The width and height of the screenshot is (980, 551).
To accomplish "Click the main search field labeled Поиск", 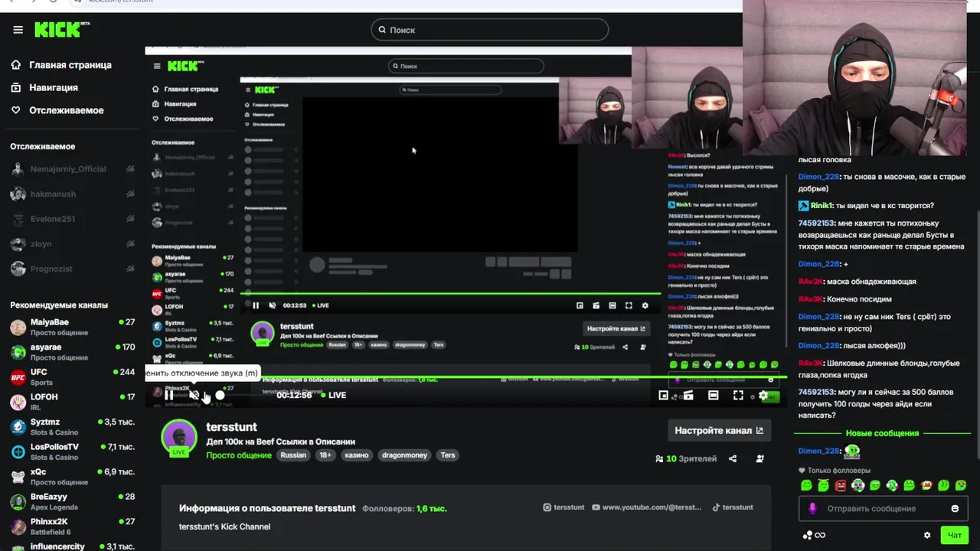I will tap(490, 30).
